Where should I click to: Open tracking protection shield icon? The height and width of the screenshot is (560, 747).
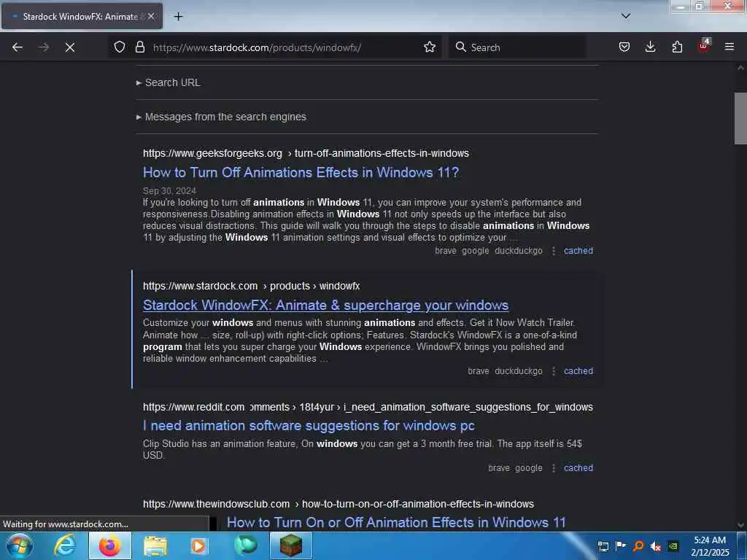click(120, 47)
